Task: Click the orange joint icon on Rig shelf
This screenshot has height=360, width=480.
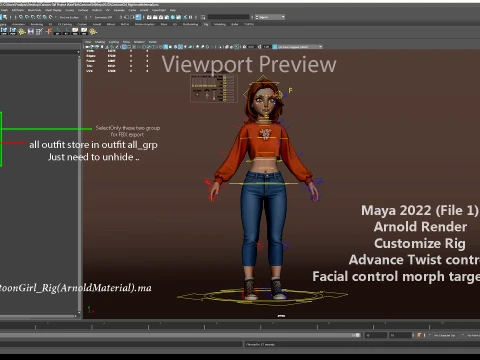Action: [48, 31]
